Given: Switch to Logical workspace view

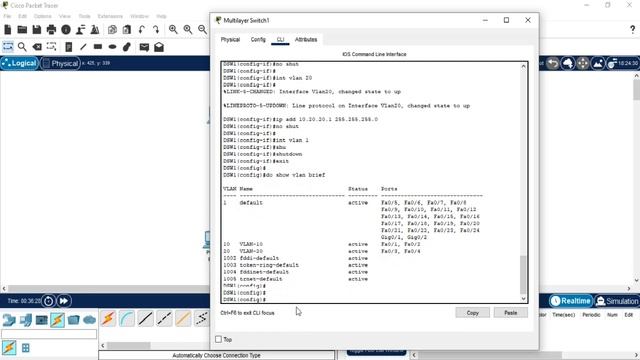Looking at the screenshot, I should tap(19, 63).
